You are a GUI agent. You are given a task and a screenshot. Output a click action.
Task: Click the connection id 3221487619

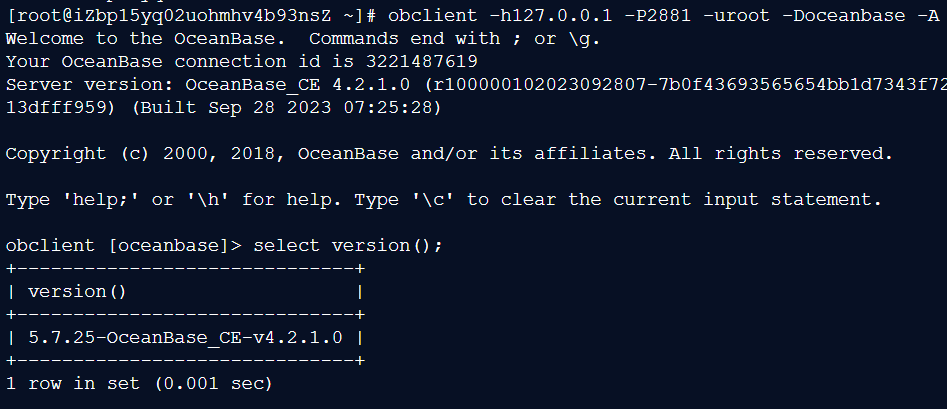pos(422,62)
